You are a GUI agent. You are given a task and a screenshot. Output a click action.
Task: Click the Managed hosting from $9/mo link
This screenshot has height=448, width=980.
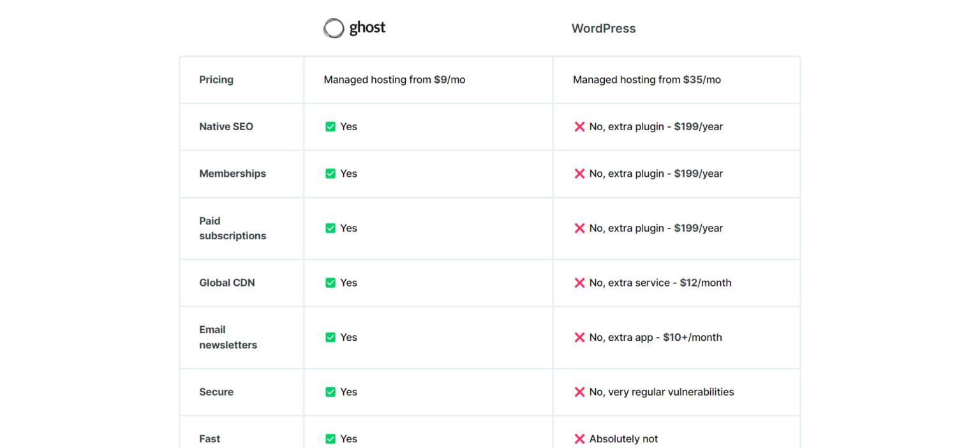(x=394, y=79)
